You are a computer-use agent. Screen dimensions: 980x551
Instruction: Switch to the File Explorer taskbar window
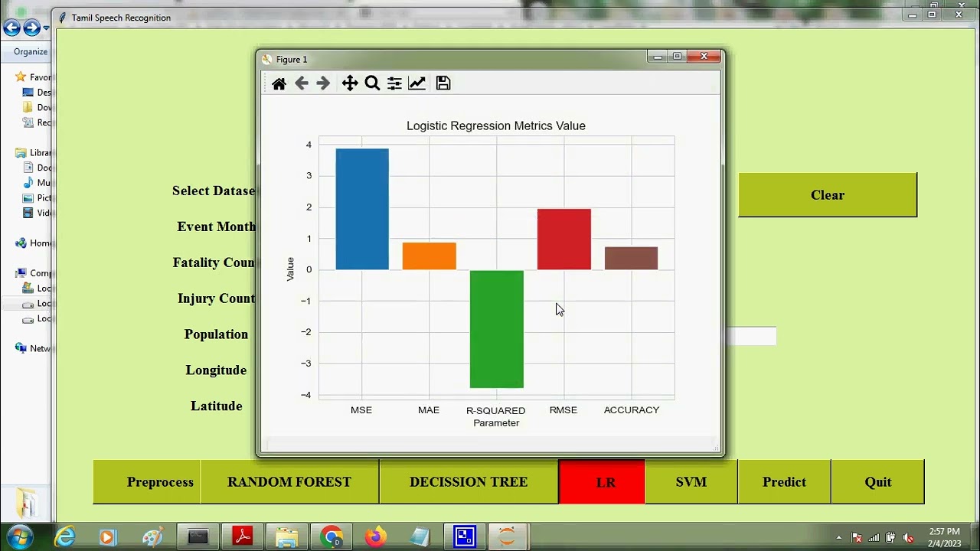coord(287,537)
